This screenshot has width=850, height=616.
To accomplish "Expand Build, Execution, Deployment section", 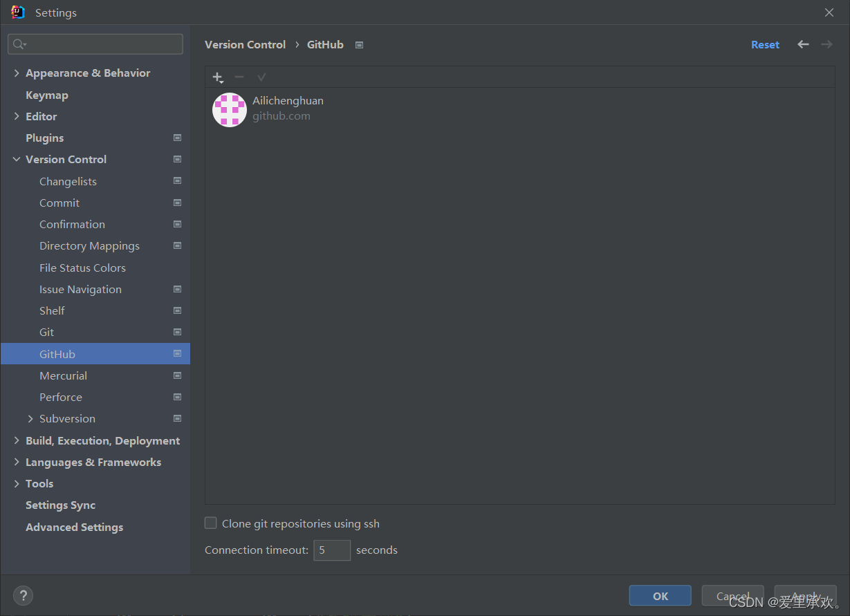I will pyautogui.click(x=17, y=440).
